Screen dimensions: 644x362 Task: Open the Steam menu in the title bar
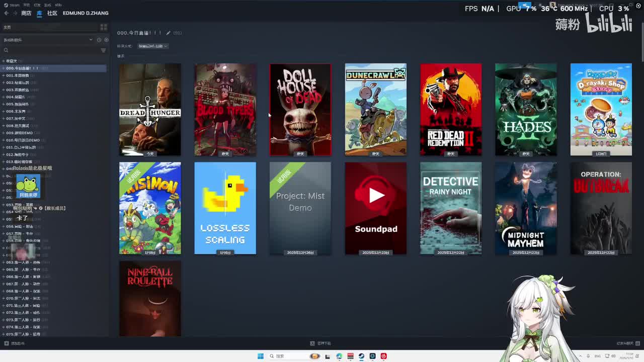[x=12, y=5]
